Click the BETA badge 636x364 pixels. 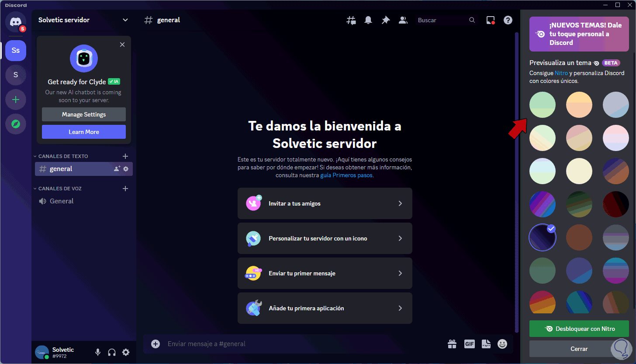click(611, 63)
